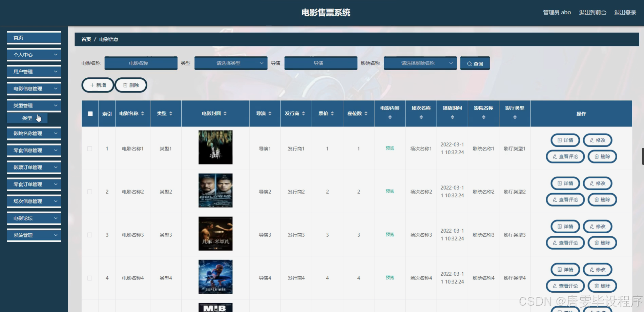Open 类型 submenu item
The height and width of the screenshot is (312, 644).
point(27,118)
